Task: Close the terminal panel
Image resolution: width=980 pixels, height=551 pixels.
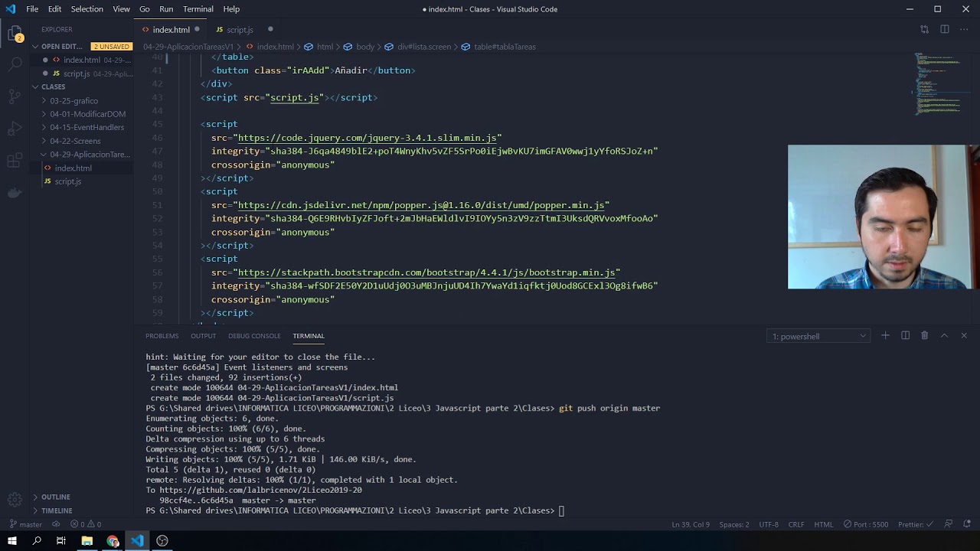Action: [x=964, y=336]
